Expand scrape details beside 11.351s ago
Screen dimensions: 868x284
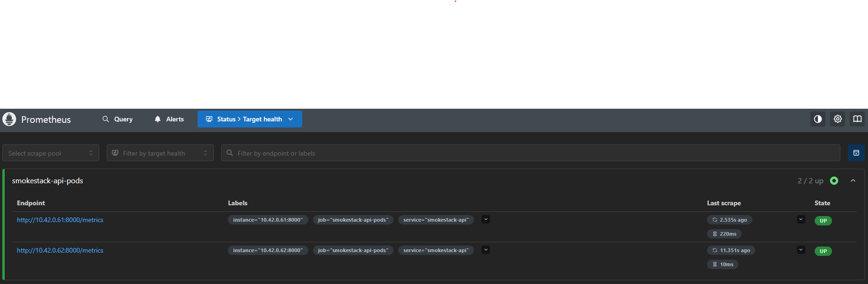click(x=801, y=250)
